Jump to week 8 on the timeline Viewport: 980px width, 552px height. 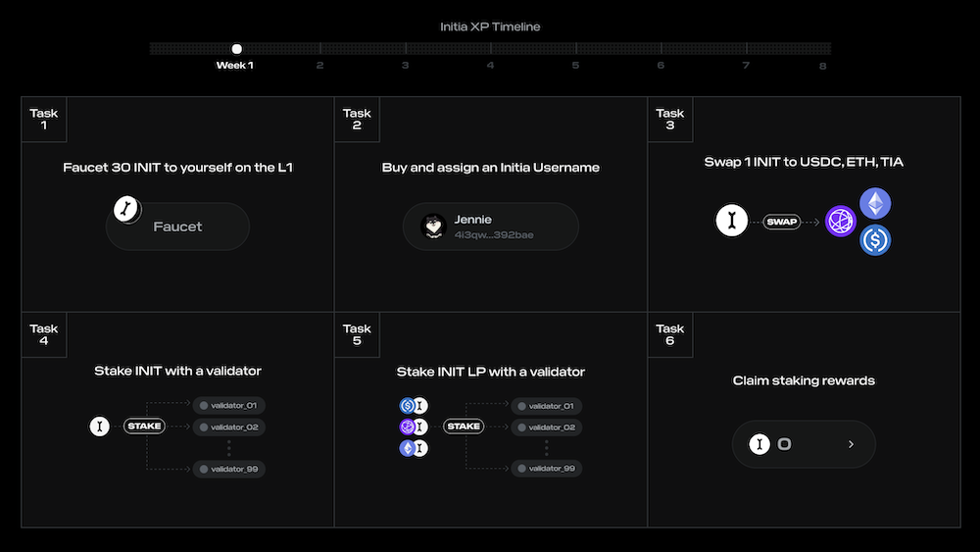coord(823,66)
